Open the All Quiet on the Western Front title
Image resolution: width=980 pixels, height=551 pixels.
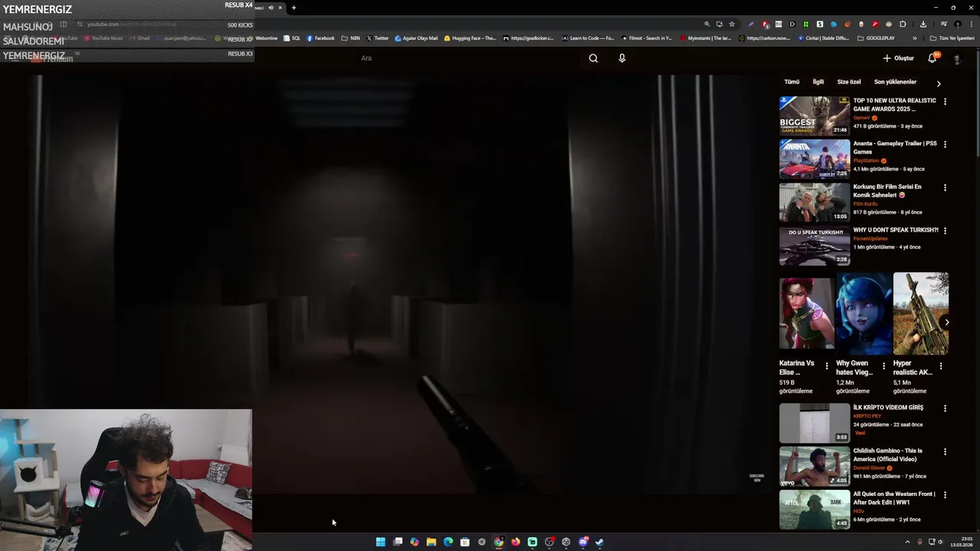click(x=894, y=498)
